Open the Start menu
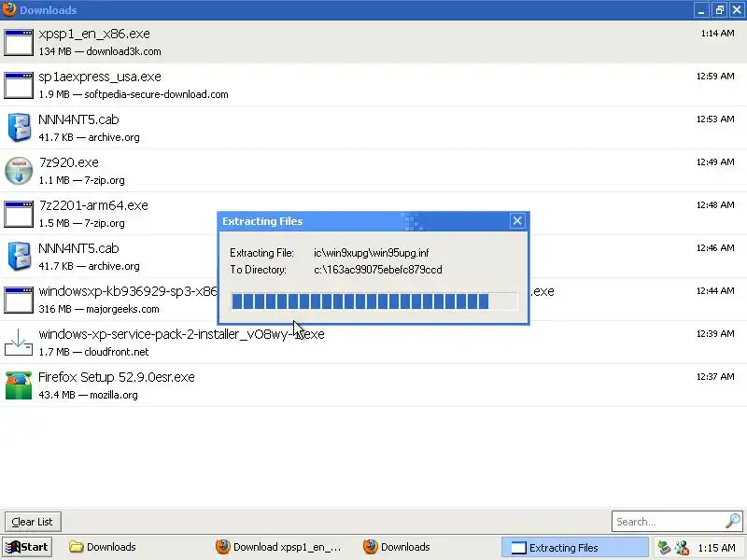The height and width of the screenshot is (560, 747). point(27,547)
